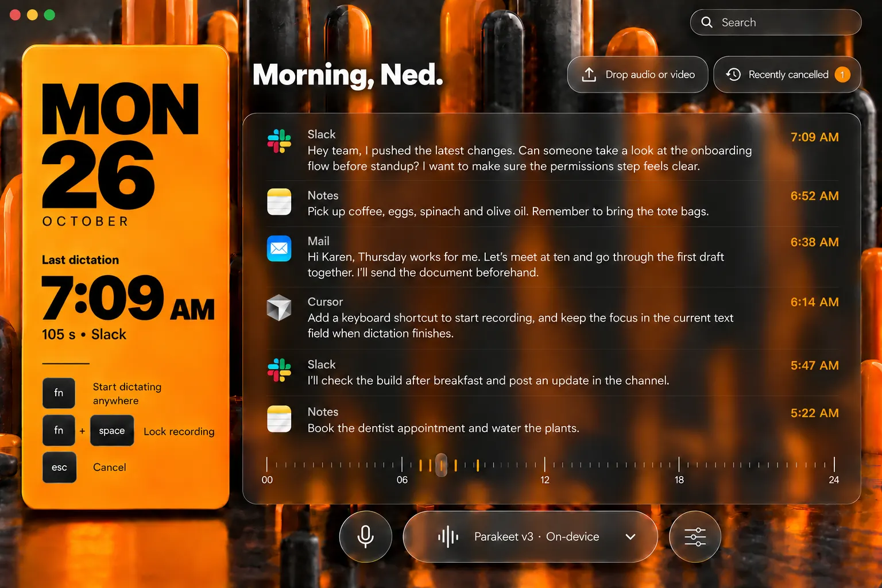Click the Lock recording label
Screen dimensions: 882x588
(179, 431)
